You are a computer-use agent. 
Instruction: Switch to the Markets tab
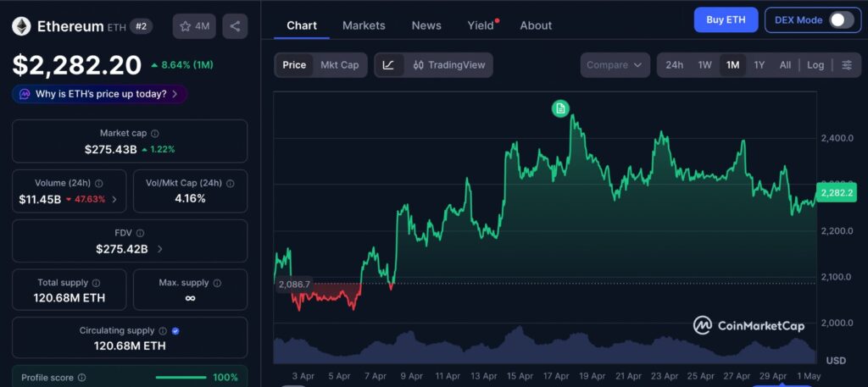coord(364,25)
